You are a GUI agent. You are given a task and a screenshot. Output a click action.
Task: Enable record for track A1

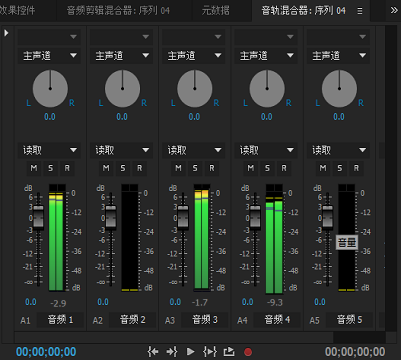click(x=67, y=168)
